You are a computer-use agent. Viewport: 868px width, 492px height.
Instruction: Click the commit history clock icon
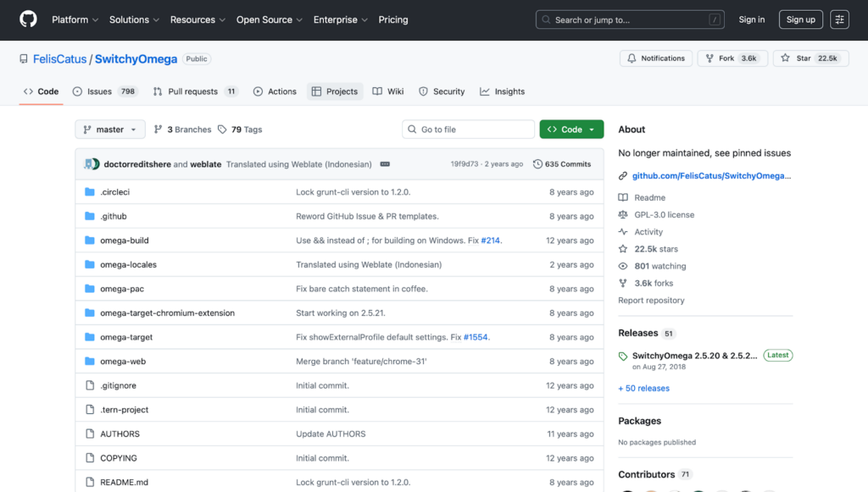pos(537,164)
